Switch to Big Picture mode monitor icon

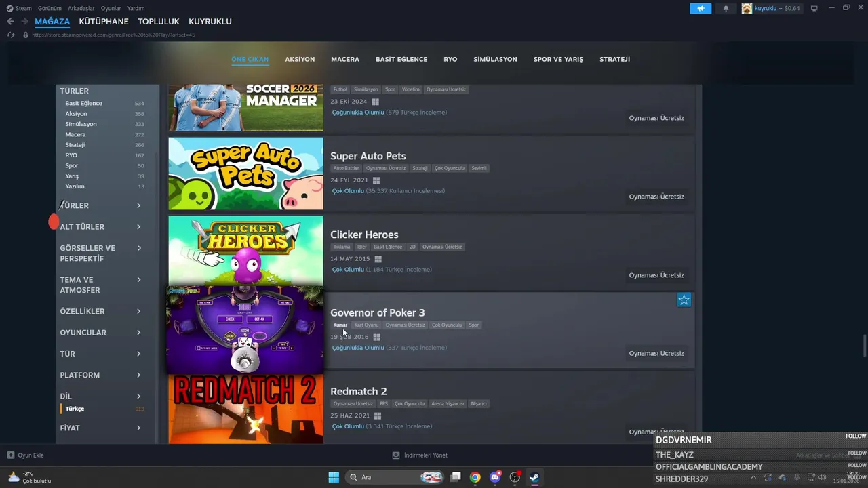click(x=814, y=8)
